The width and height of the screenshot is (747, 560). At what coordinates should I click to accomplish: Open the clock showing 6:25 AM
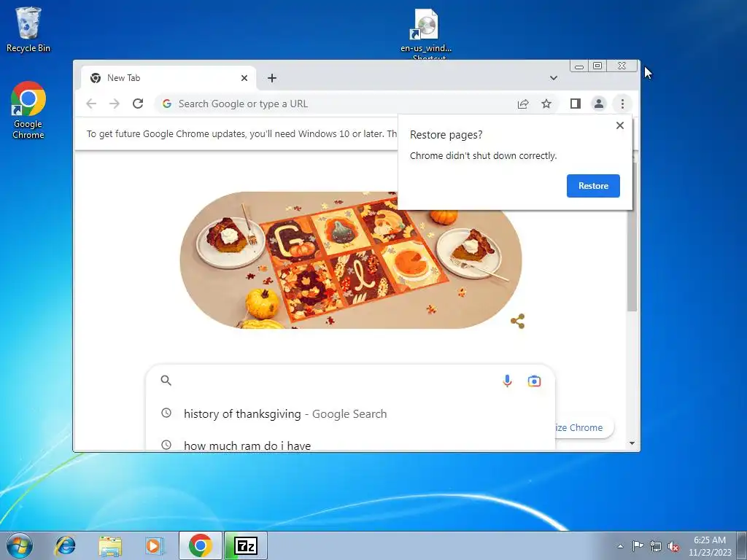click(709, 546)
